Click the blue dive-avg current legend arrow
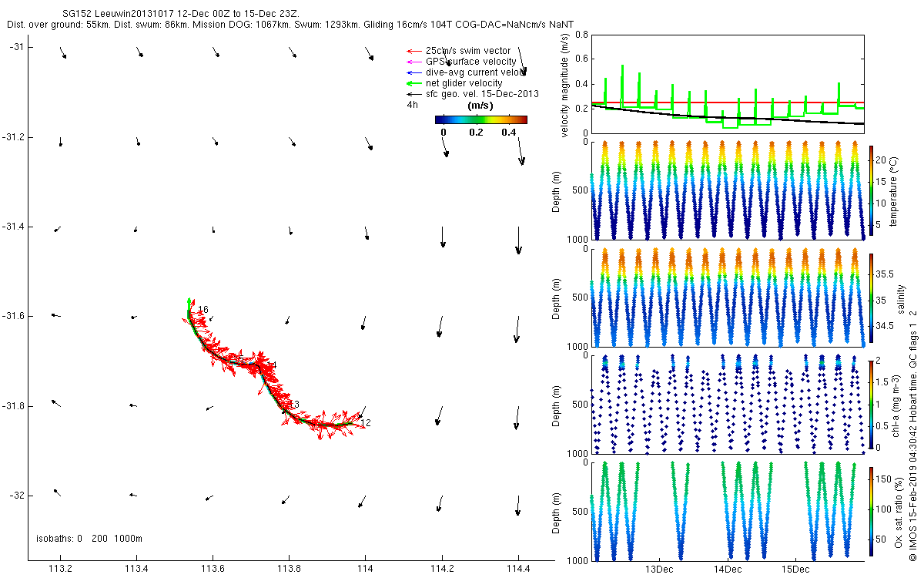 413,72
